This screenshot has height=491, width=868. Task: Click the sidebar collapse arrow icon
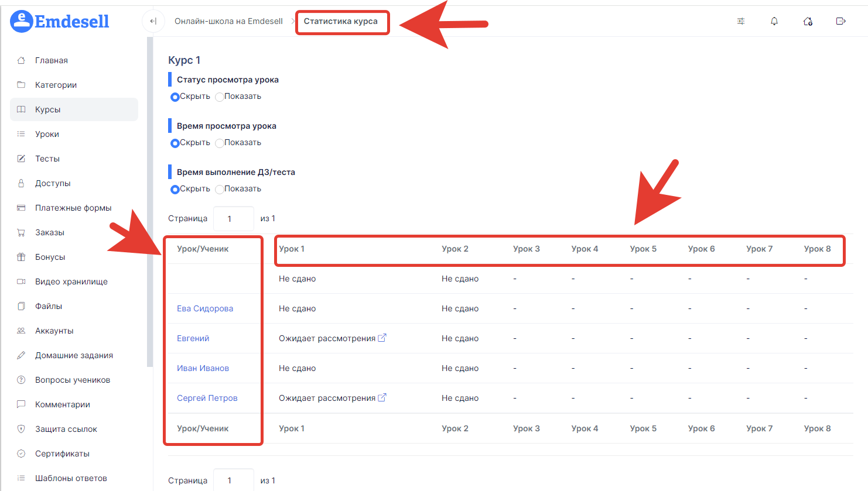pos(153,21)
